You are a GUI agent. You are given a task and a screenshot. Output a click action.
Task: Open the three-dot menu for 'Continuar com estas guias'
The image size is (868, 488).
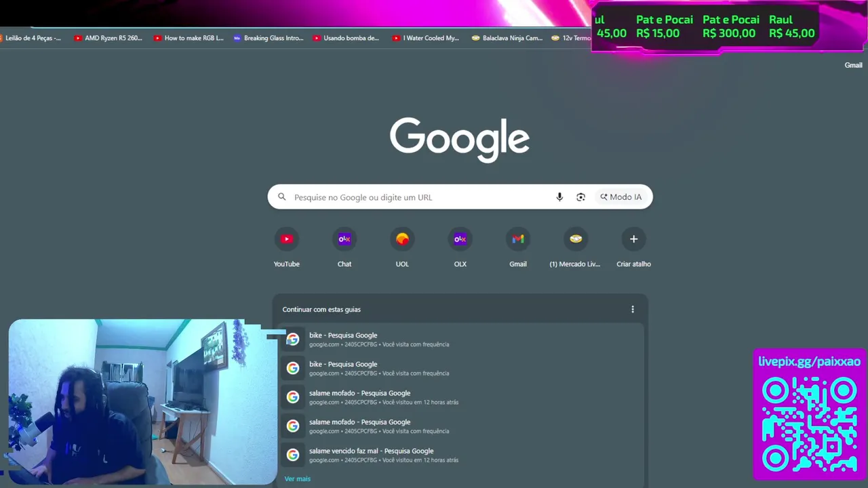click(633, 309)
